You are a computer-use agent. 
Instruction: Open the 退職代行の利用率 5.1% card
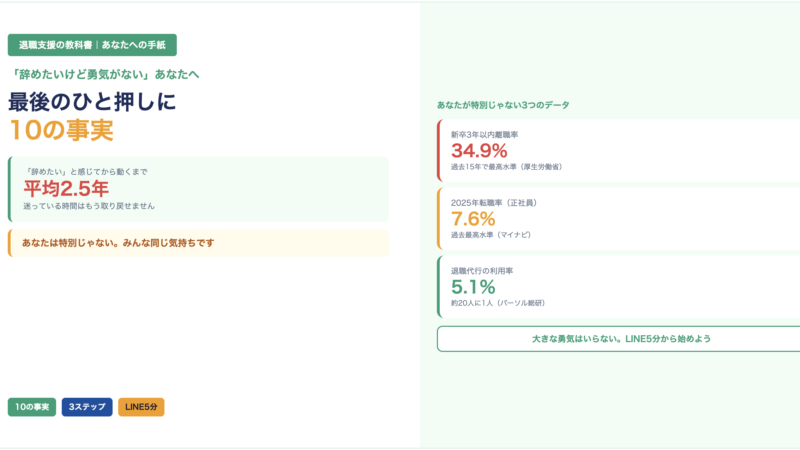tap(618, 287)
